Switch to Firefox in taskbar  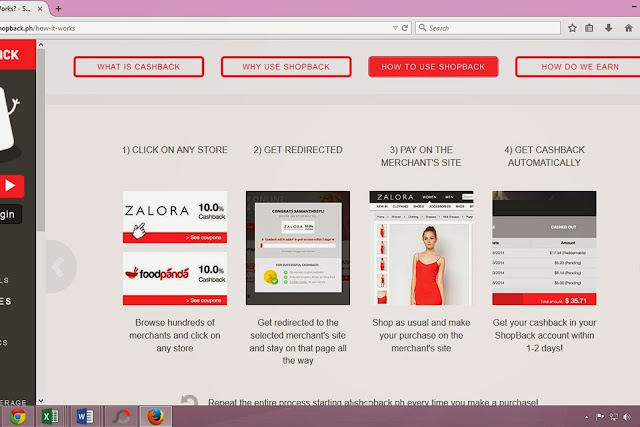(156, 416)
